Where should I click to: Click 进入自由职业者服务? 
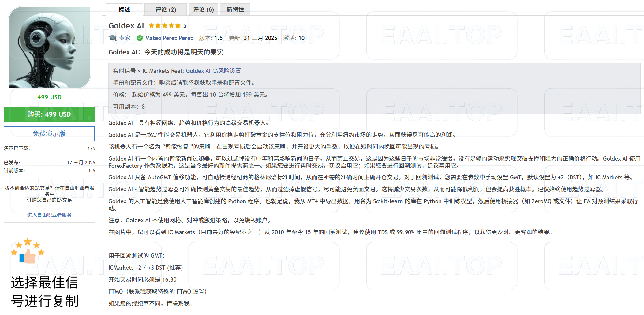coord(49,215)
